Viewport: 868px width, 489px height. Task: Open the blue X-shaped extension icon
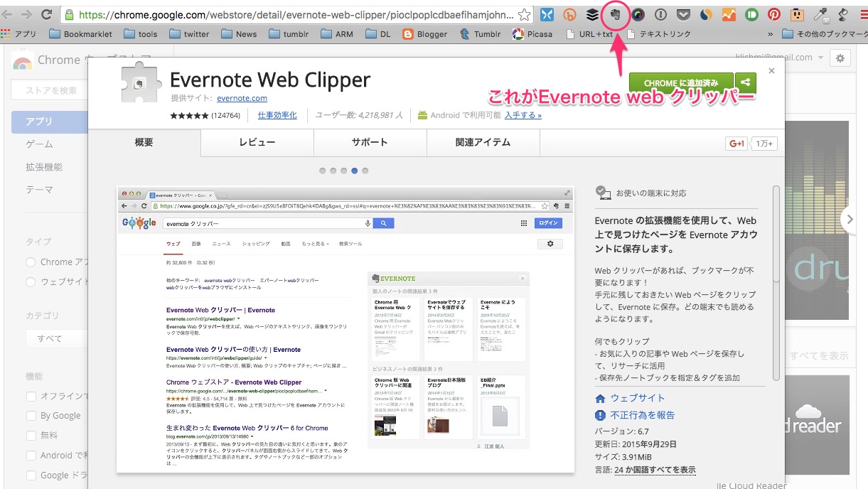tap(547, 14)
